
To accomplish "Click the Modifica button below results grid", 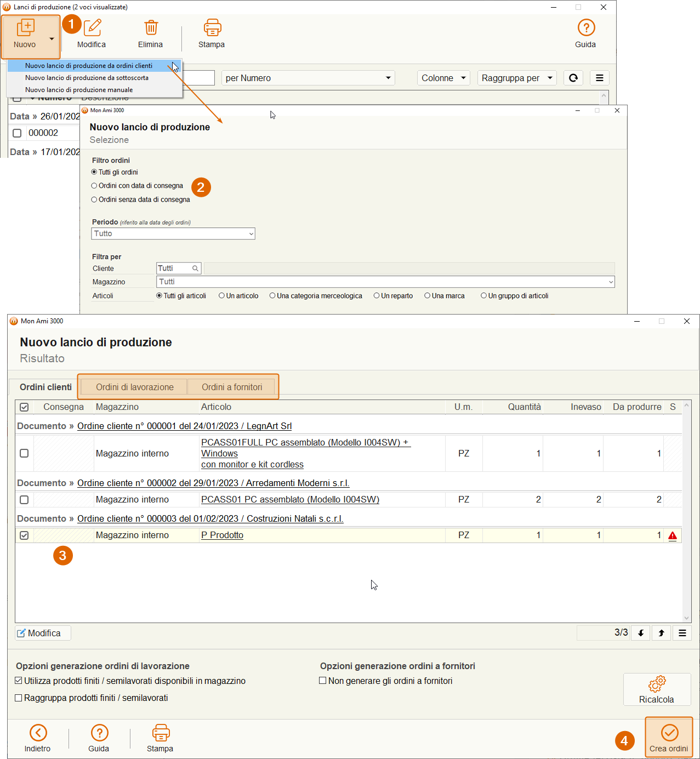I will [43, 633].
